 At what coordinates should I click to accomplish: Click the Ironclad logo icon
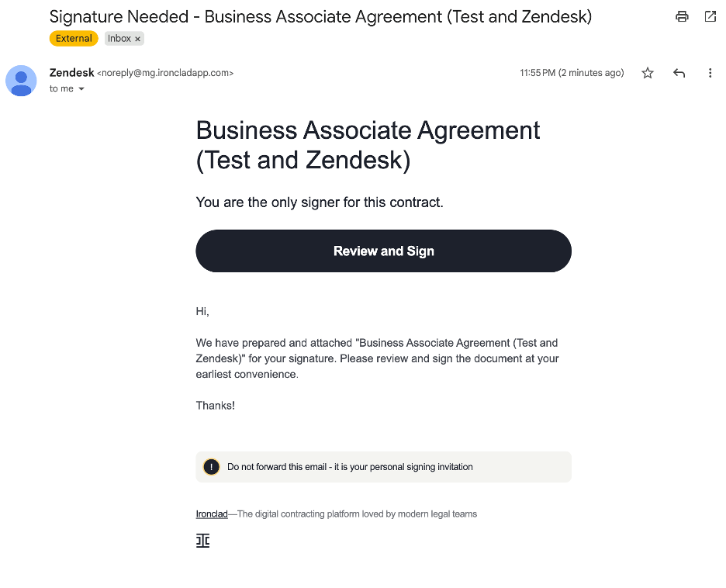click(x=203, y=541)
